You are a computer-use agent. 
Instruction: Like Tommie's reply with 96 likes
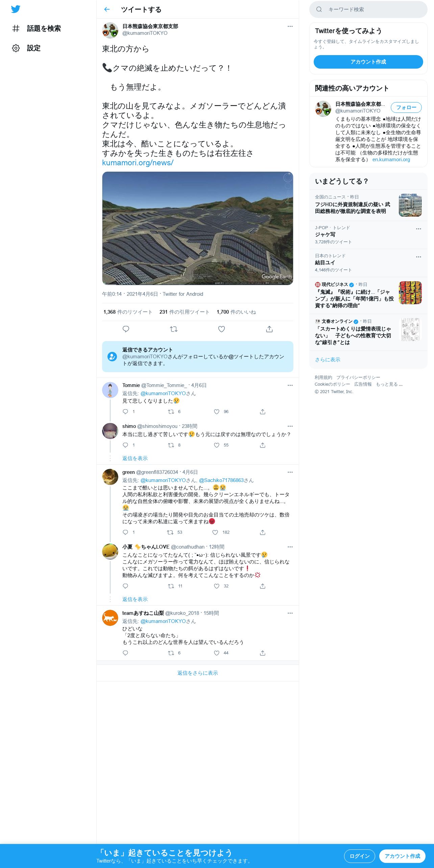click(217, 412)
